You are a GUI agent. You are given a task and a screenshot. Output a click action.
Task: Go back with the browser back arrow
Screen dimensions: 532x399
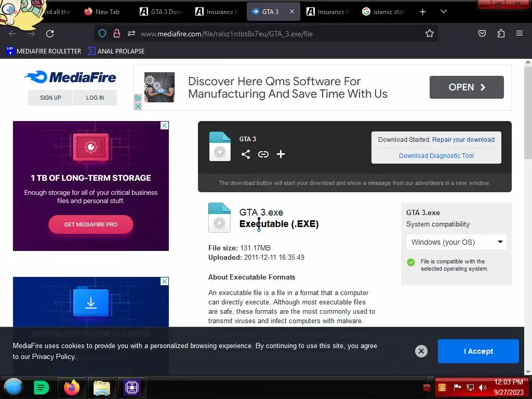12,34
